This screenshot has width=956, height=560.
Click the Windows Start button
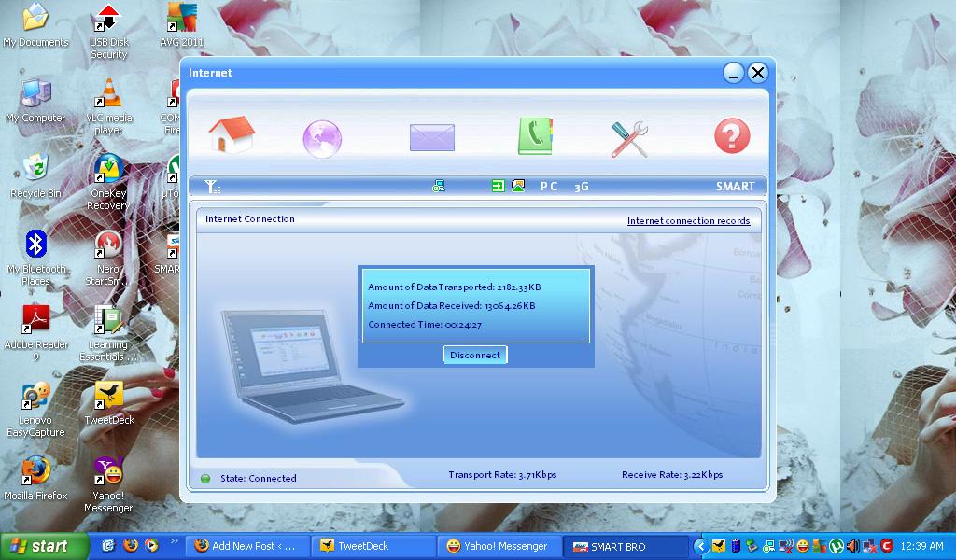coord(45,546)
